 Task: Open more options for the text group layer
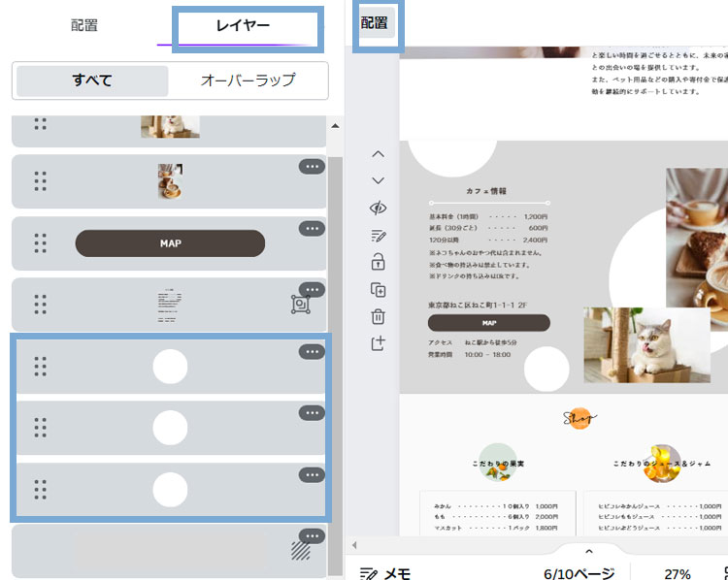pos(312,290)
